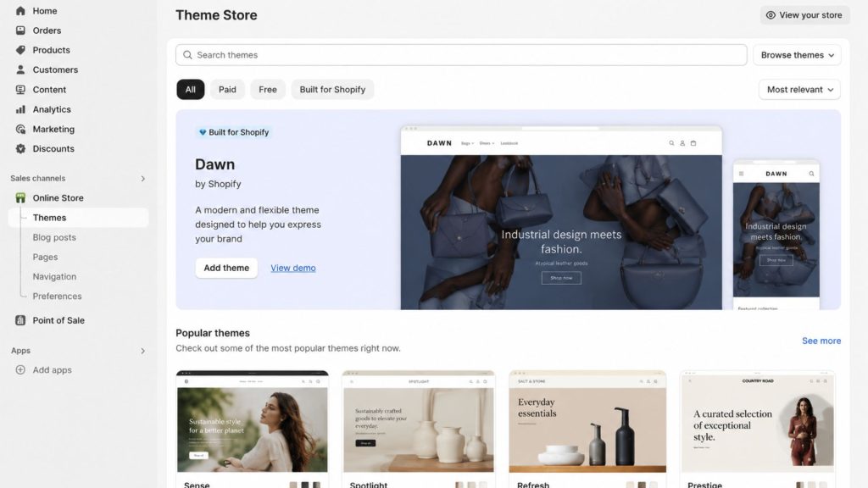This screenshot has width=868, height=488.
Task: Open the Browse themes dropdown
Action: [x=797, y=55]
